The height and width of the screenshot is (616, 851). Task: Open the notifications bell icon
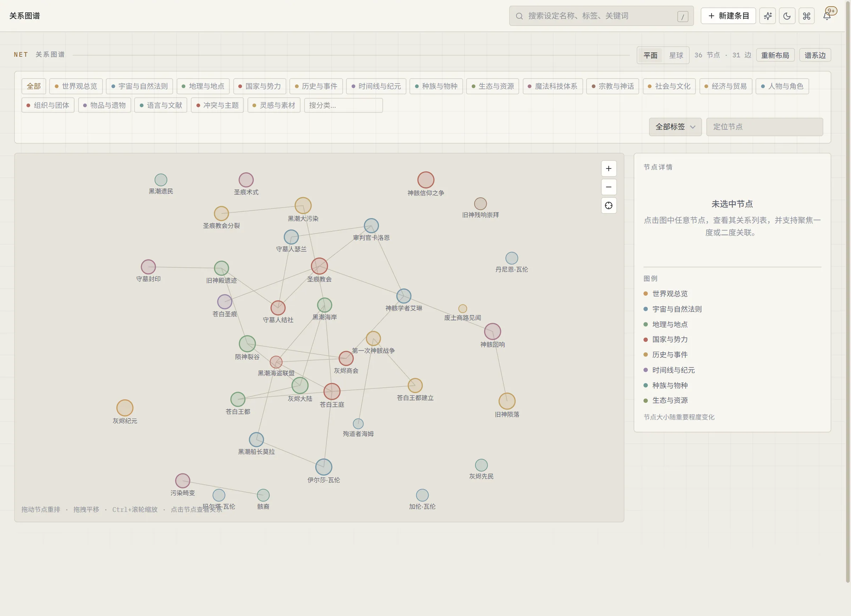(x=827, y=16)
